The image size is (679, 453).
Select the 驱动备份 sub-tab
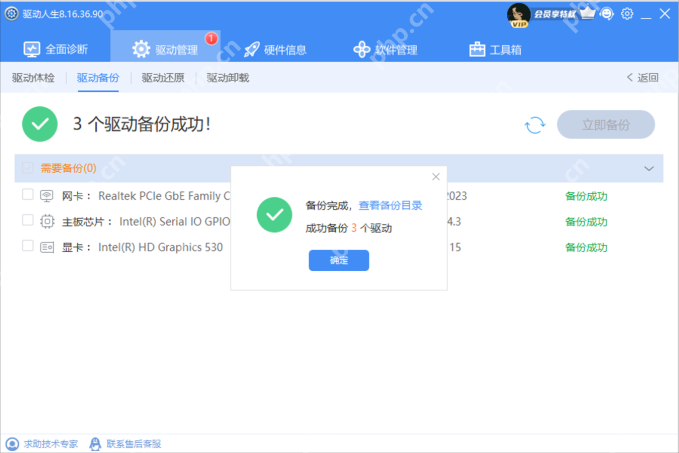[x=98, y=78]
